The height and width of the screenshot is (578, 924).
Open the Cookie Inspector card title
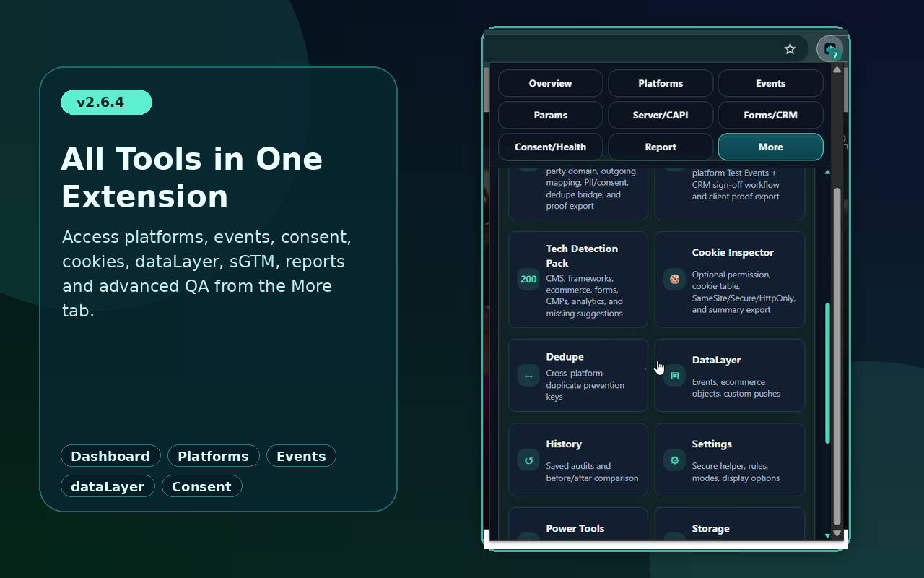733,253
